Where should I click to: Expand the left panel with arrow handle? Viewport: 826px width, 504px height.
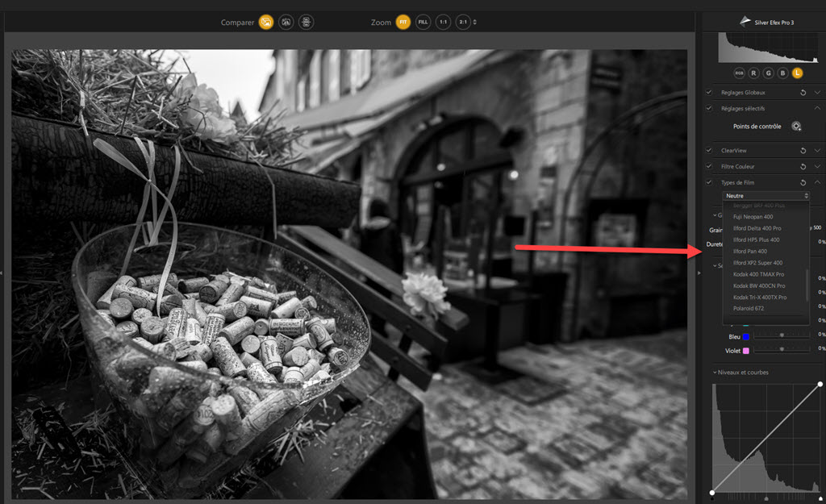(2, 273)
